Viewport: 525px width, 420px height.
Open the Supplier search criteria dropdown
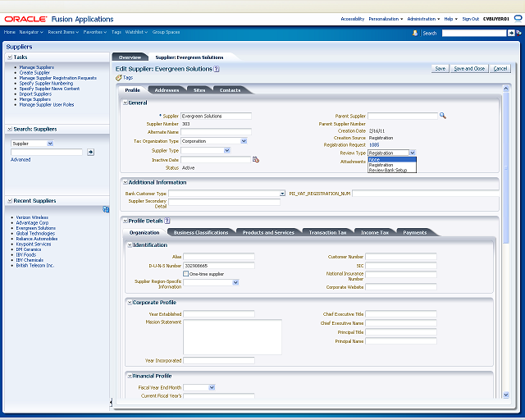pos(50,144)
